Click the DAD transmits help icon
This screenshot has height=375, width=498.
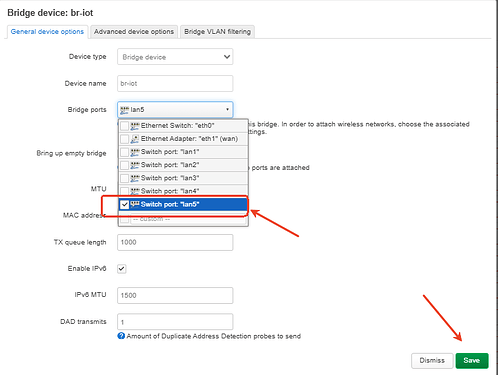point(121,336)
